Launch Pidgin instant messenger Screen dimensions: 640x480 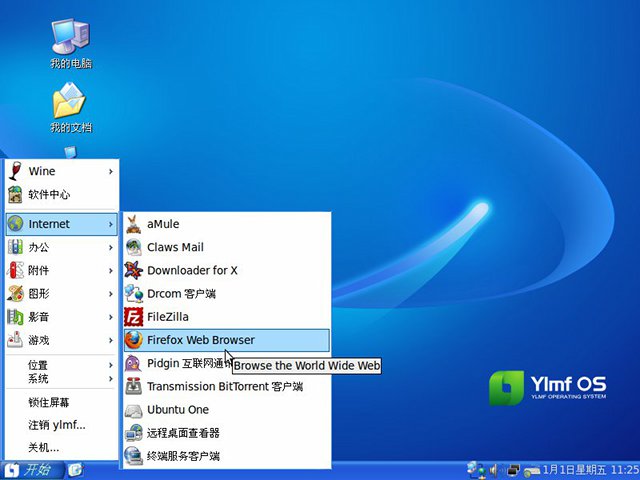227,363
